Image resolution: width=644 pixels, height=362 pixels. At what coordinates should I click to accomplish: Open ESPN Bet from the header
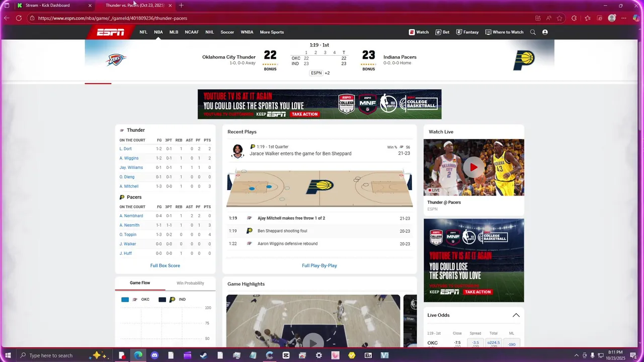tap(442, 32)
